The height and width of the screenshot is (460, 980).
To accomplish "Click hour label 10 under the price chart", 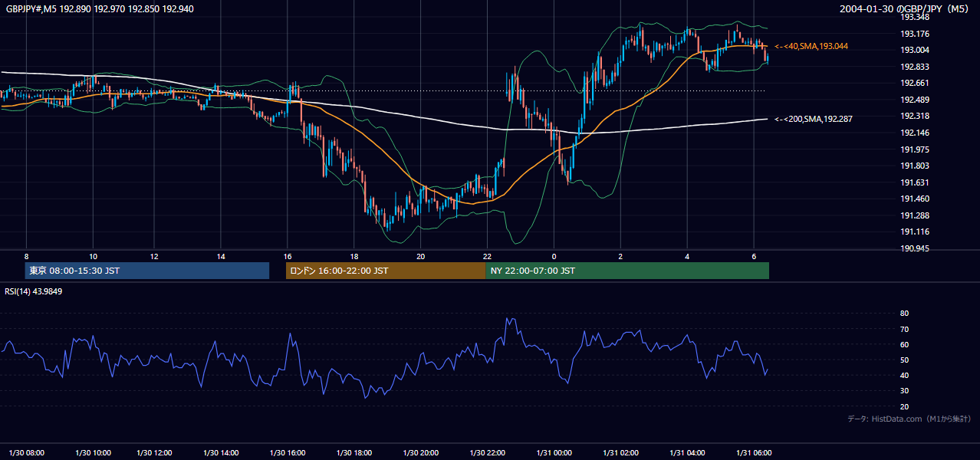I will pyautogui.click(x=93, y=256).
